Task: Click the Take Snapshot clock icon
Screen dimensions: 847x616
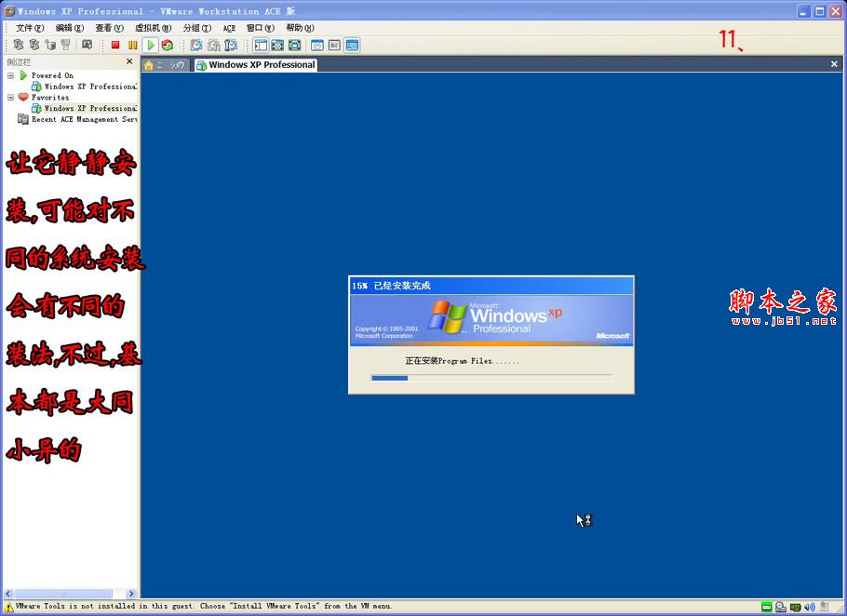Action: 196,46
